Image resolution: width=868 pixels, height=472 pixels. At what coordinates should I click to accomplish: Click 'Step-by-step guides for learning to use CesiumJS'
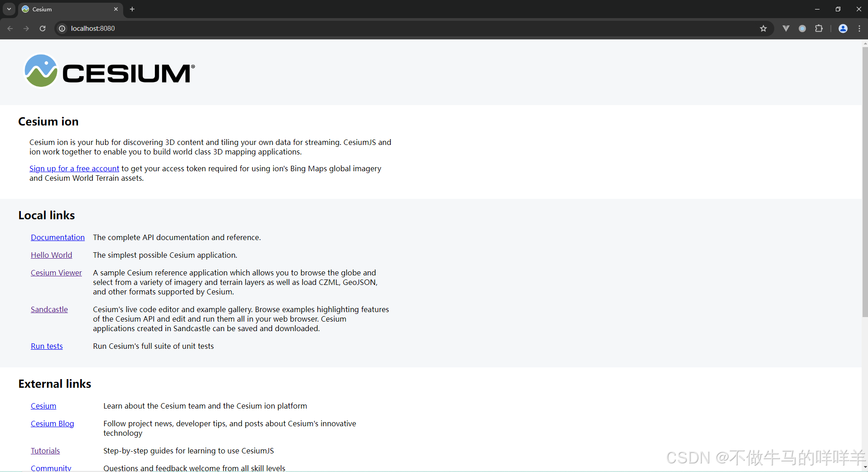[x=188, y=451]
